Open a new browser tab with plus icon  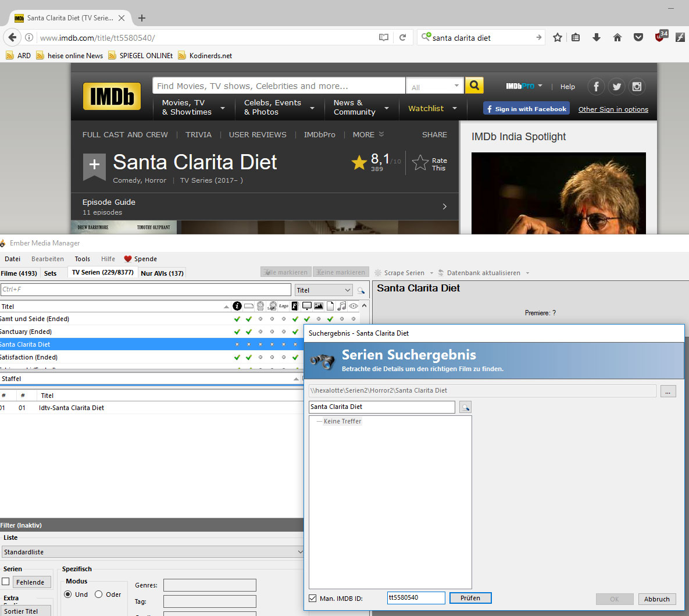coord(141,18)
